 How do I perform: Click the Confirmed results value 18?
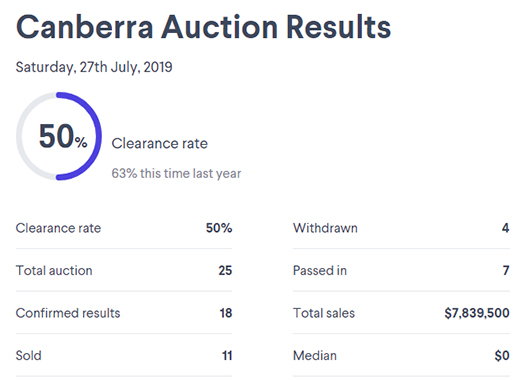226,313
